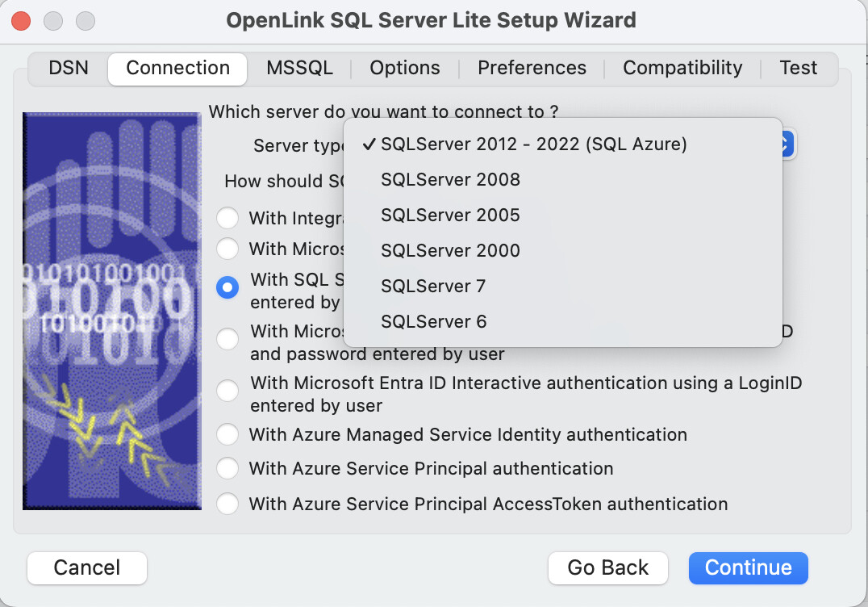
Task: Pick SQLServer 2005 server type
Action: [x=450, y=216]
